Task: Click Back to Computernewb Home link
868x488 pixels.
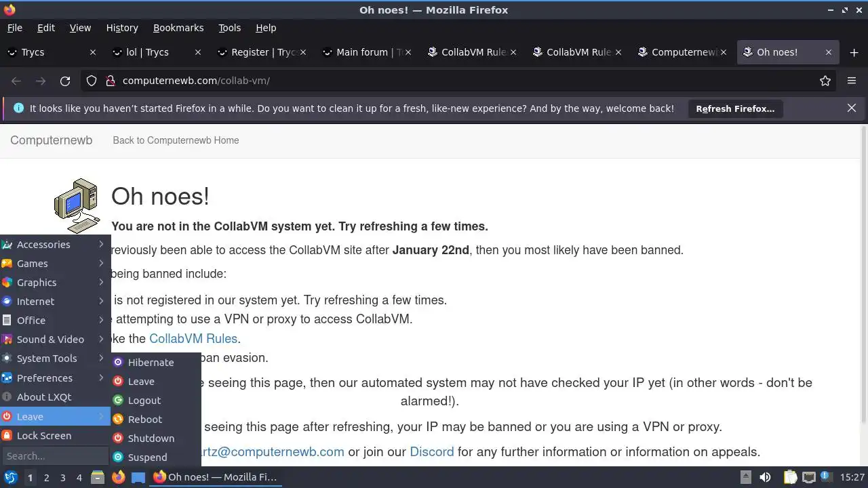Action: (176, 140)
